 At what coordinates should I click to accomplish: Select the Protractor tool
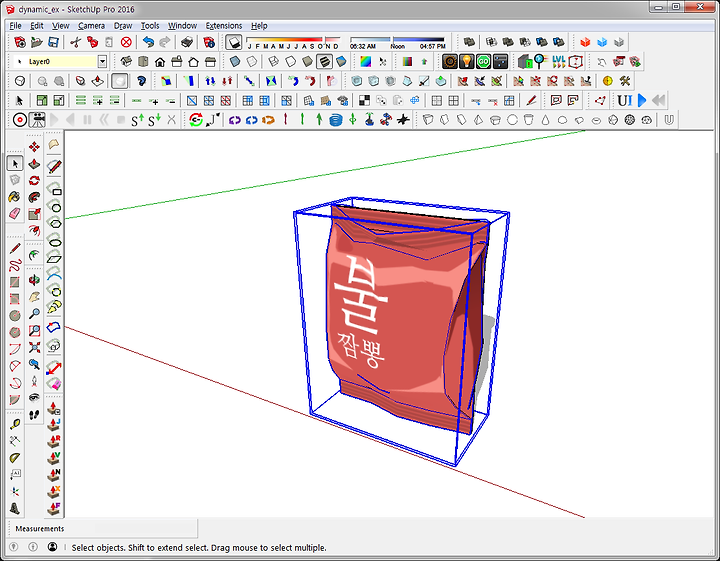pyautogui.click(x=15, y=458)
